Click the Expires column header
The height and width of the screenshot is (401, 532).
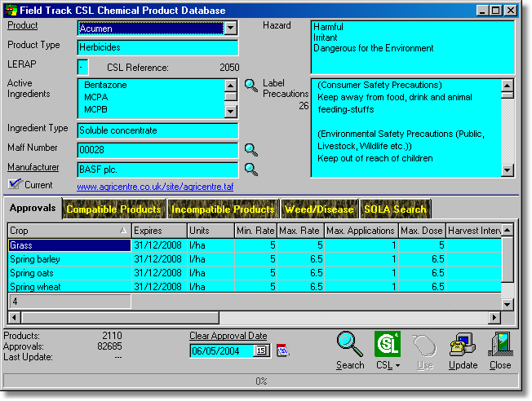[159, 231]
